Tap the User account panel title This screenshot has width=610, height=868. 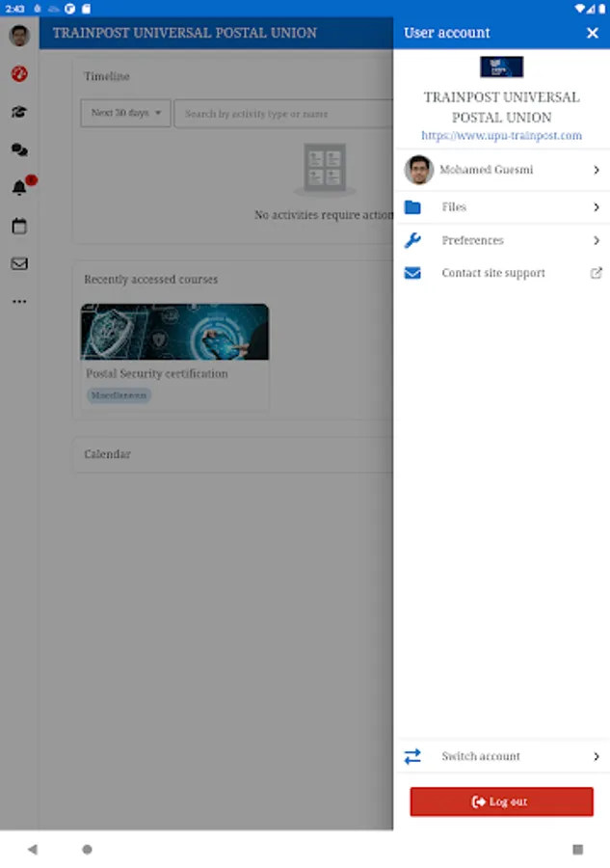tap(447, 33)
